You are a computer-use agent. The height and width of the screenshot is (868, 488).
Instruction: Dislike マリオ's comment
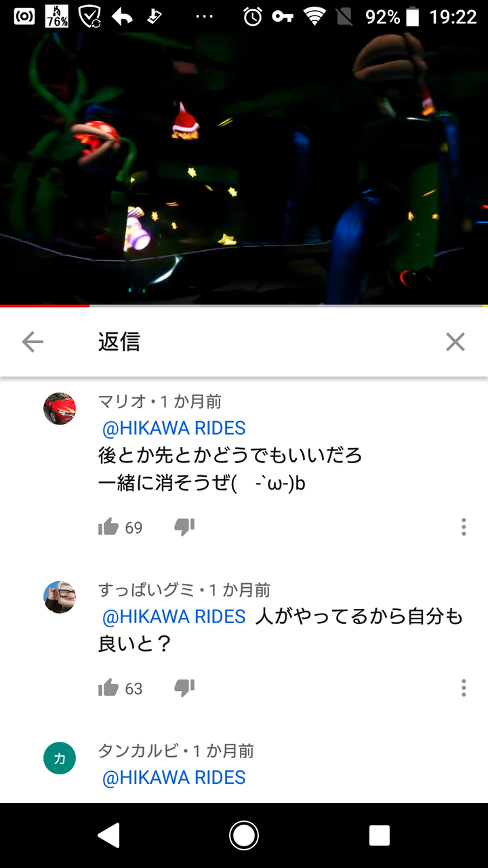(184, 527)
